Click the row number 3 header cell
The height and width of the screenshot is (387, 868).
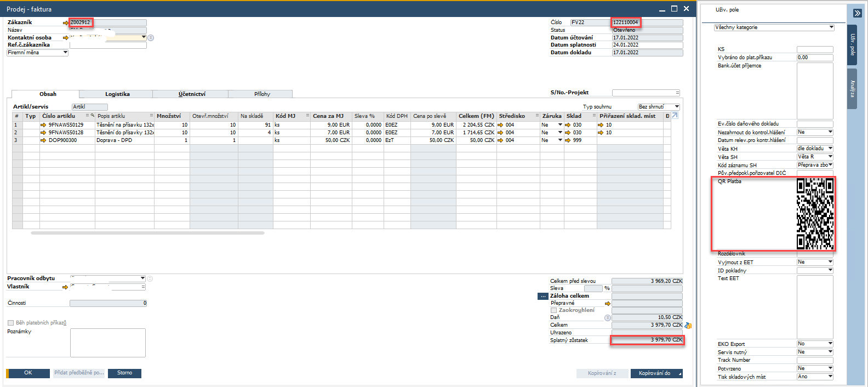[17, 140]
